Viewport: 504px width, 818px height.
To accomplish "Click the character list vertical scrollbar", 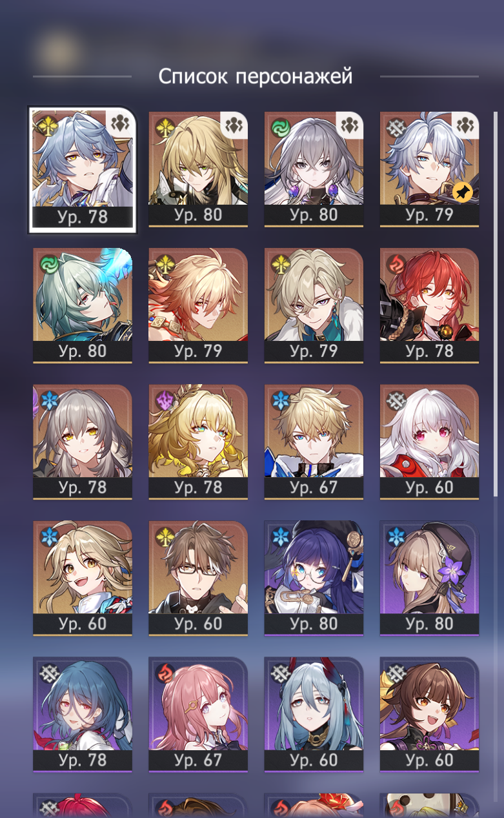I will 496,303.
